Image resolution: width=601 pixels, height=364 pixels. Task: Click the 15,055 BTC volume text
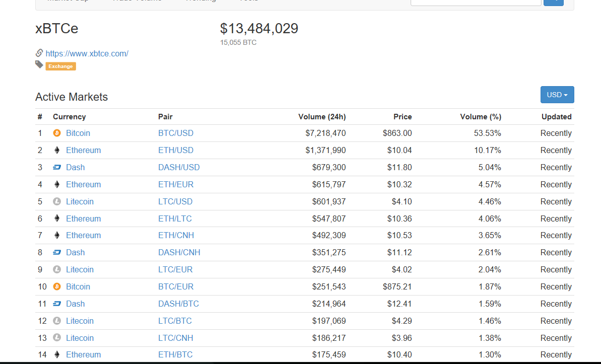pyautogui.click(x=238, y=42)
